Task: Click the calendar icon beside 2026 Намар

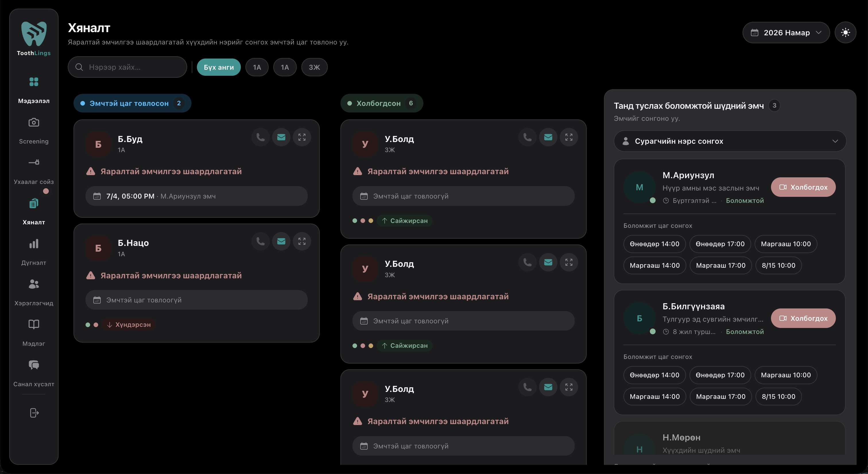Action: coord(755,33)
